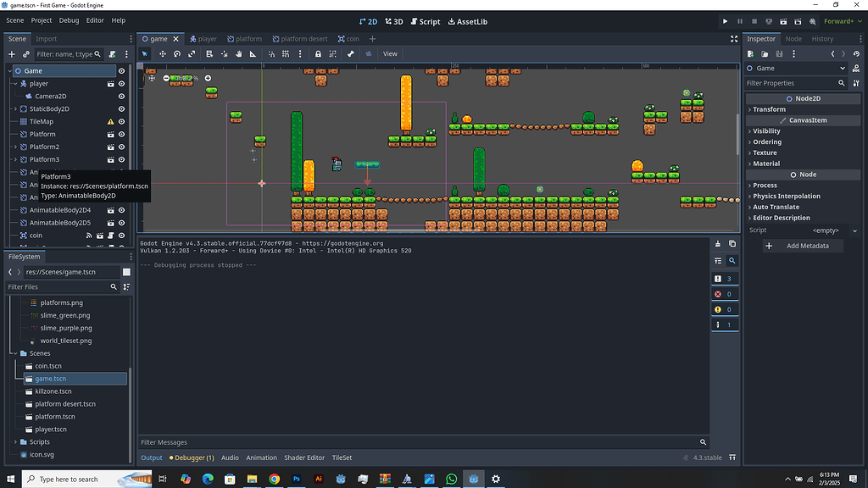The width and height of the screenshot is (868, 488).
Task: Open the TileSet bottom panel
Action: (x=342, y=457)
